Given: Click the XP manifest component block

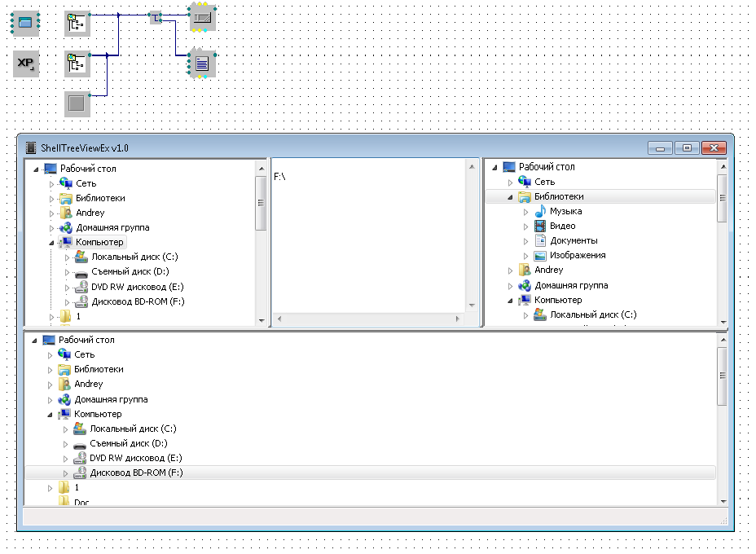Looking at the screenshot, I should [x=26, y=64].
